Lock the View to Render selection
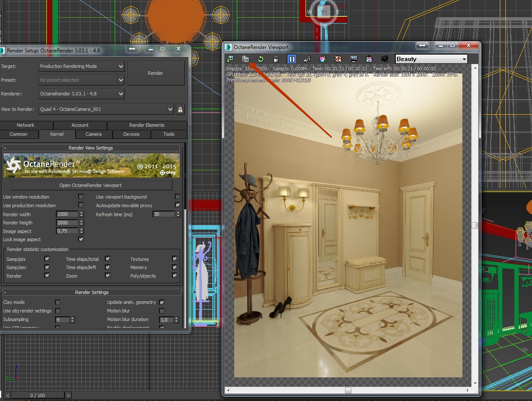The height and width of the screenshot is (401, 532). click(180, 109)
